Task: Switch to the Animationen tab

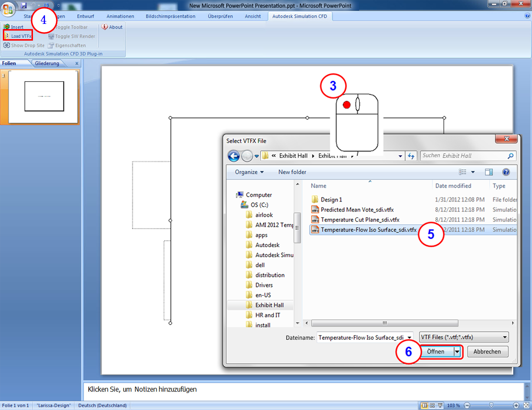Action: [x=120, y=16]
